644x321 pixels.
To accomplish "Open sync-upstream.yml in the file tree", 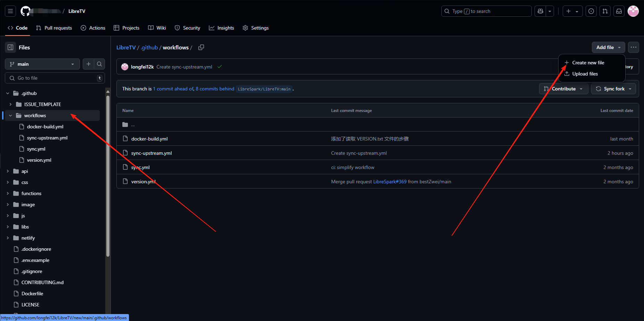I will (x=47, y=138).
